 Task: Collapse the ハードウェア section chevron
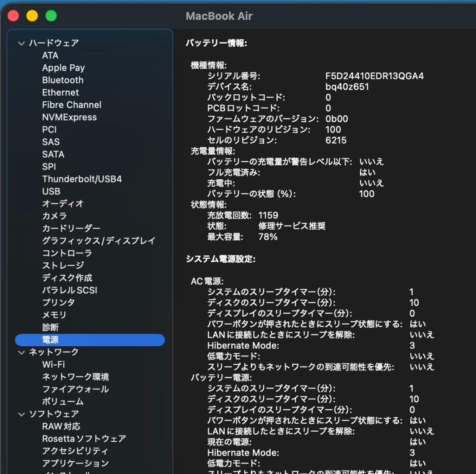(x=21, y=43)
